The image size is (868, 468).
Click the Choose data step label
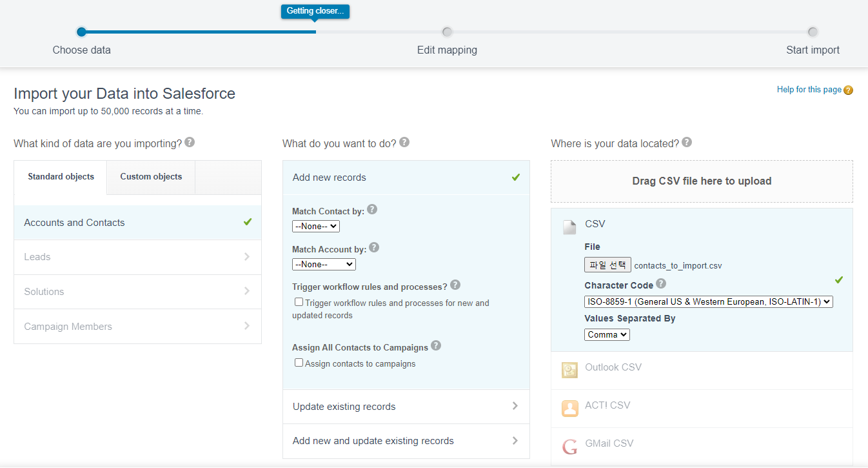[81, 50]
